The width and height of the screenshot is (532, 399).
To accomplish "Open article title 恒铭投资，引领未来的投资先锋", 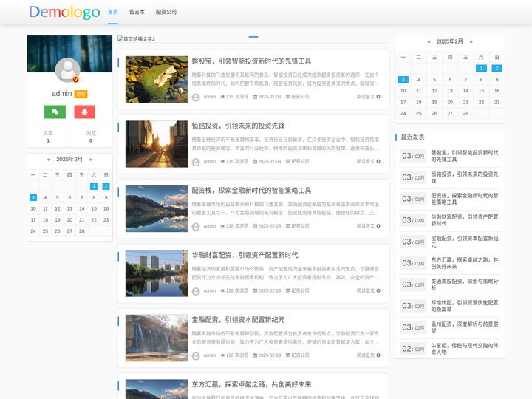I will click(238, 126).
